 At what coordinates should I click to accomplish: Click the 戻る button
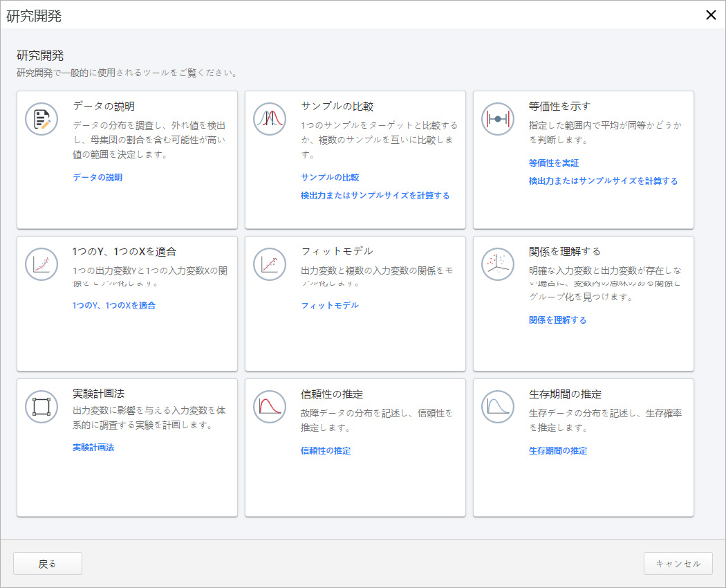click(x=47, y=563)
